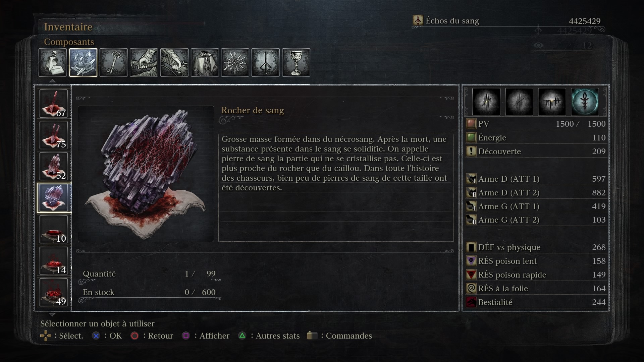Click the Autres stats triangle prompt
The width and height of the screenshot is (644, 362).
tap(269, 336)
